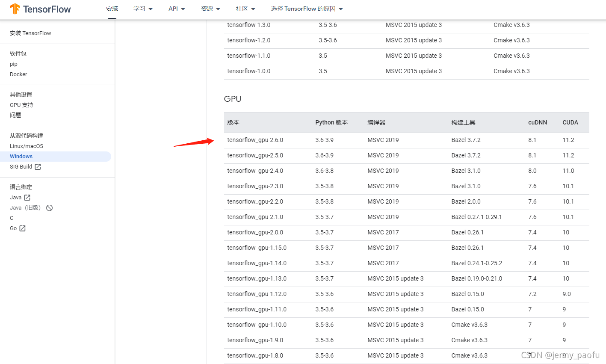606x364 pixels.
Task: Click Bazel 0.19.0-0.21.0 cell
Action: coord(477,278)
